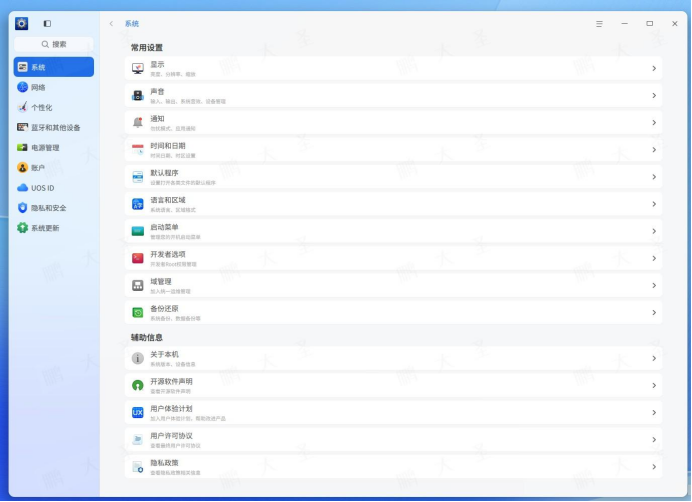Click the 搜索 search field
The width and height of the screenshot is (692, 502).
(54, 44)
